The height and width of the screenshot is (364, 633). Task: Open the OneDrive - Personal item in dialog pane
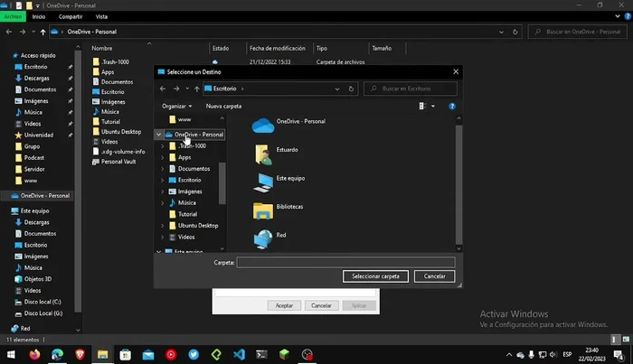pos(288,125)
